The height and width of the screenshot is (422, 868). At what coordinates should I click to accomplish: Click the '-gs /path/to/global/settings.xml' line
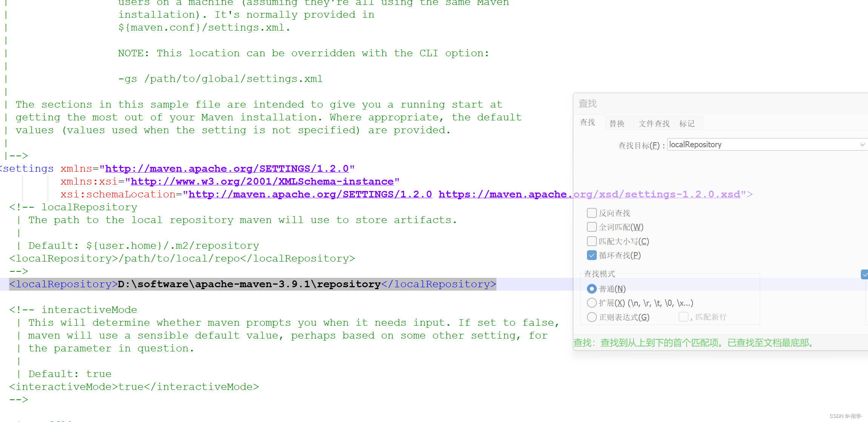[220, 79]
